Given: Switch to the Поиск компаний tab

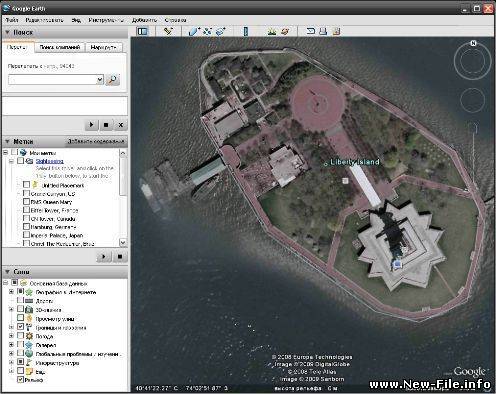Looking at the screenshot, I should [60, 47].
